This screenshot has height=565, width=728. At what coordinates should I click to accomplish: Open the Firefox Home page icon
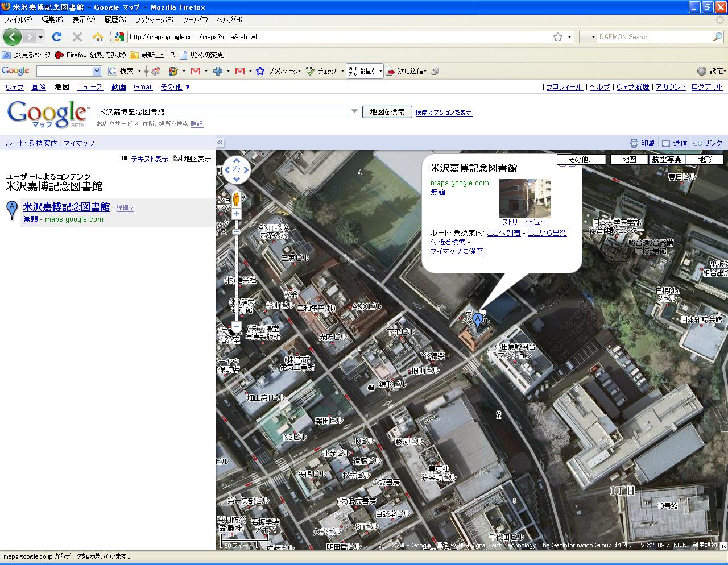point(98,37)
